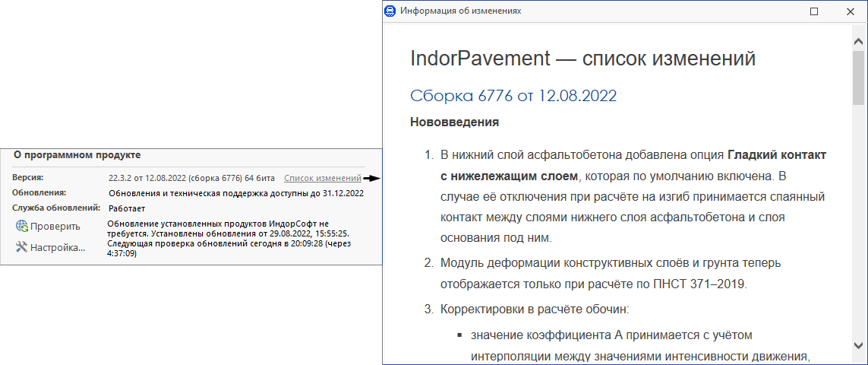
Task: Click the globe icon beside Проверить
Action: (x=22, y=227)
